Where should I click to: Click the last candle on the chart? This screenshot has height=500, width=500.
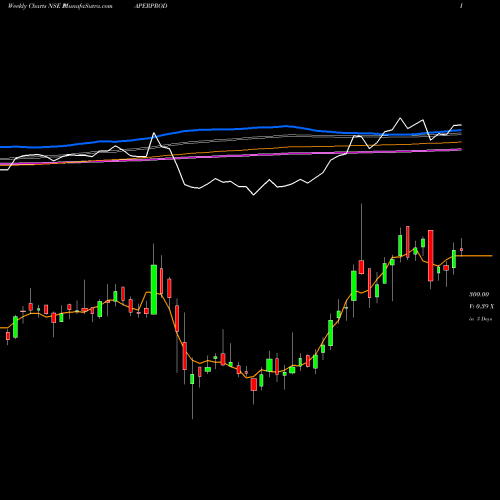point(461,249)
